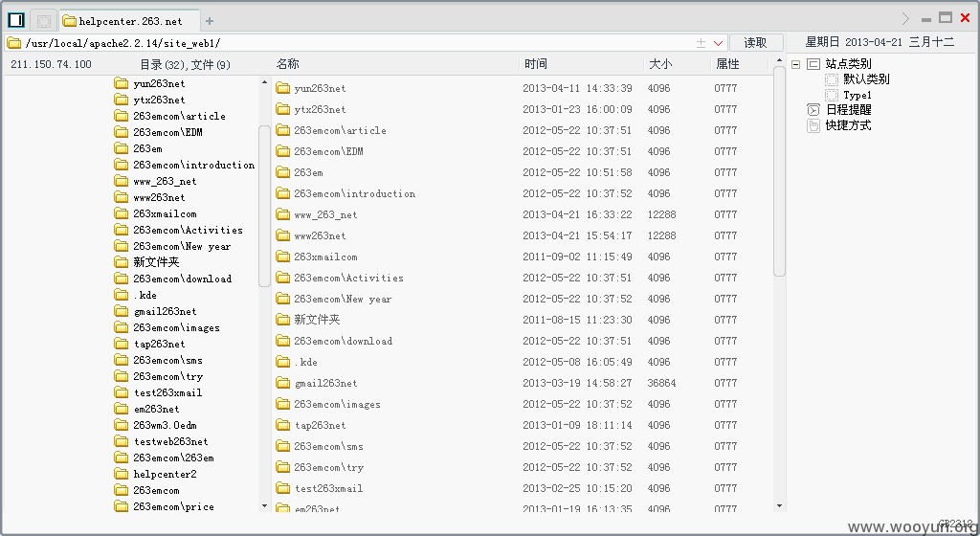980x536 pixels.
Task: Click folder icon of 263em in the file list
Action: [x=283, y=171]
